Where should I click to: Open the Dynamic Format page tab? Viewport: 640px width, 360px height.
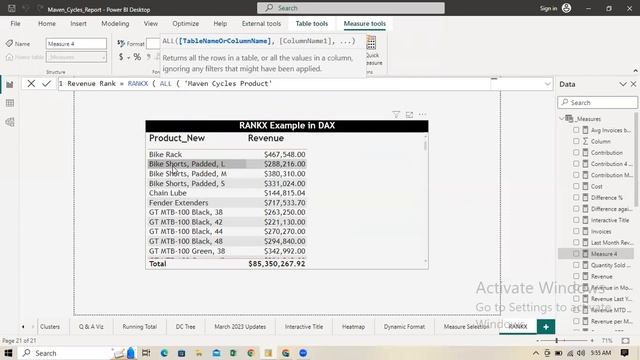(404, 327)
